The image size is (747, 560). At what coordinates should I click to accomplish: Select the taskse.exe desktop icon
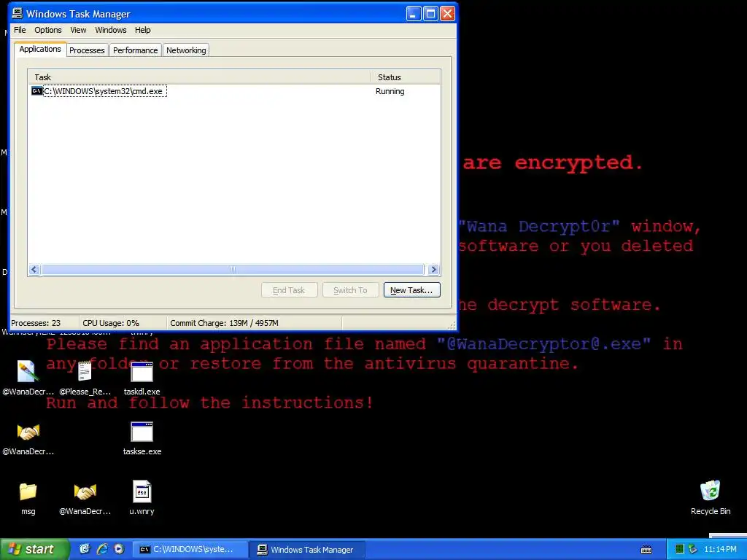click(142, 438)
